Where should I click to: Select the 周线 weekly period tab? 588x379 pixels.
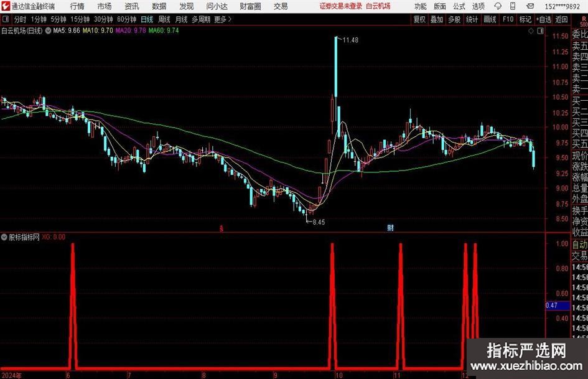point(164,19)
